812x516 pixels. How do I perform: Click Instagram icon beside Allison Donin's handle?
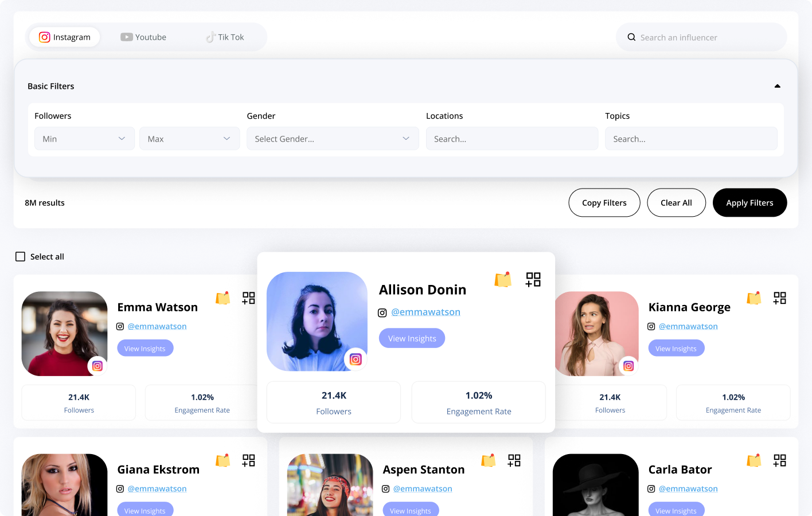(382, 313)
